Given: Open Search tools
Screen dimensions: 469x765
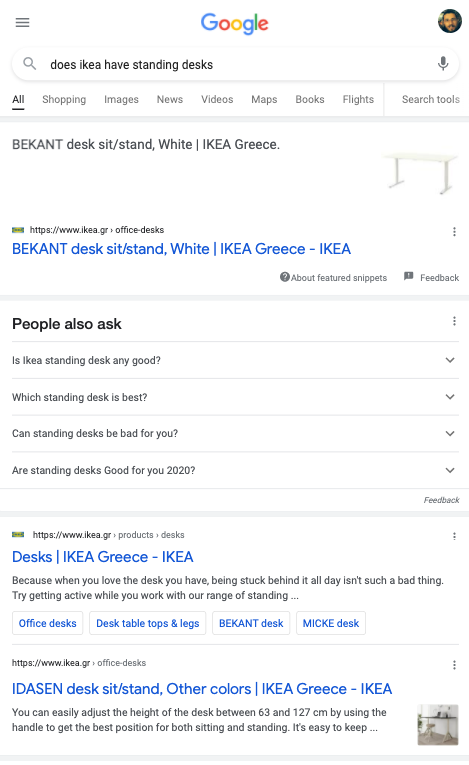Looking at the screenshot, I should (430, 100).
